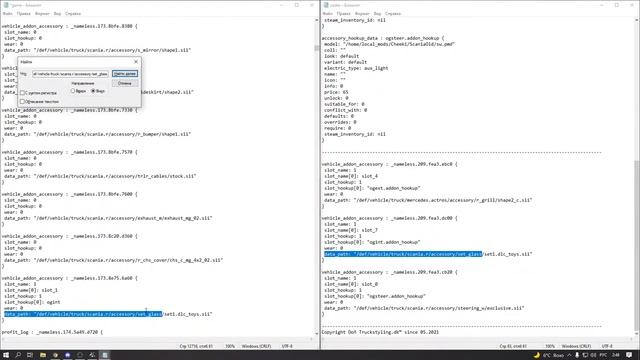Screen dimensions: 640x360
Task: Click the slot_name[0]: slot_4 line
Action: pos(351,176)
